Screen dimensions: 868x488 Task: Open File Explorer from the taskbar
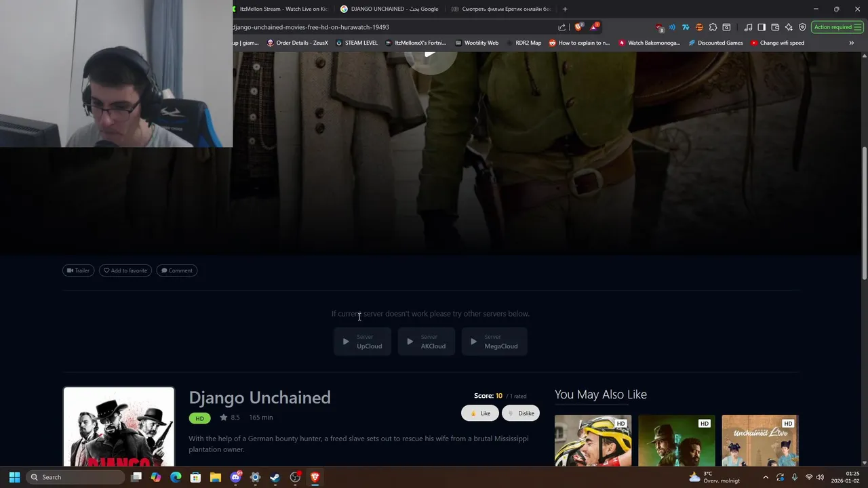(x=215, y=477)
